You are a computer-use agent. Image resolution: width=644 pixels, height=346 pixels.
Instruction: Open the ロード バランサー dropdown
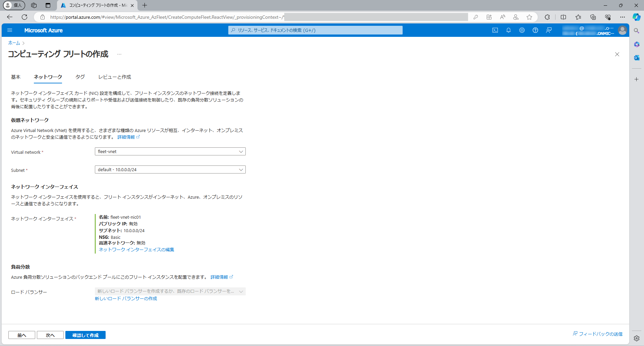coord(170,291)
